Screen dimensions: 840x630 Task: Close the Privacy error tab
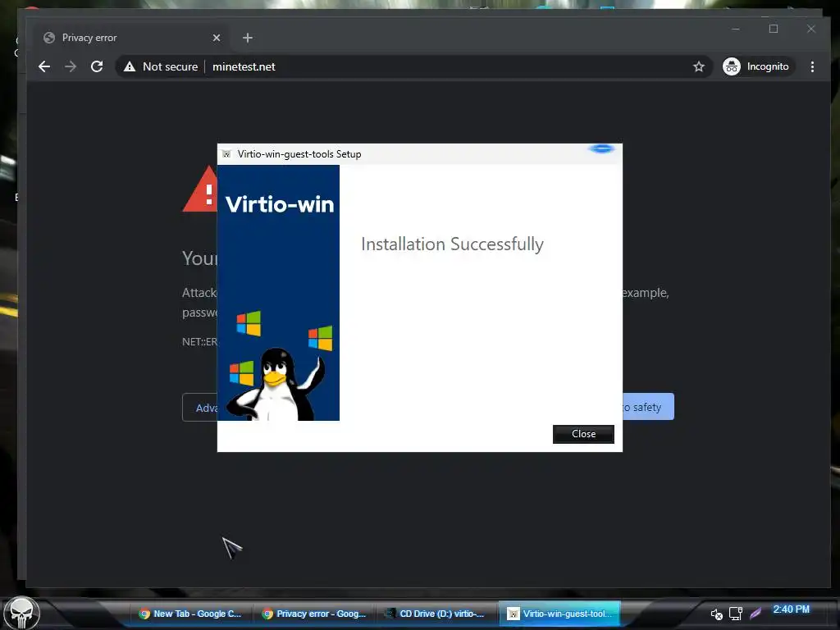pyautogui.click(x=217, y=38)
